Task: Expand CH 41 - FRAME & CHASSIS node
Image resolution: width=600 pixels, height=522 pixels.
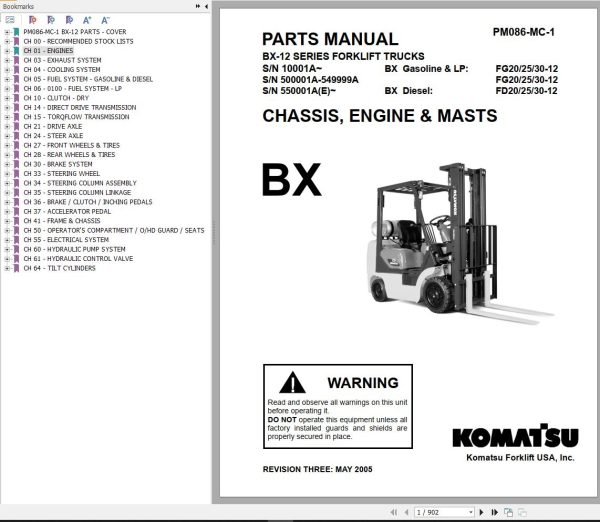Action: point(7,221)
